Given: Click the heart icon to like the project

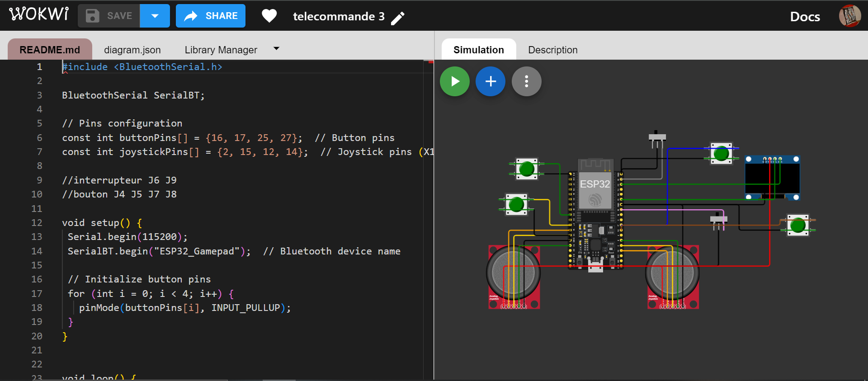Looking at the screenshot, I should (x=269, y=16).
